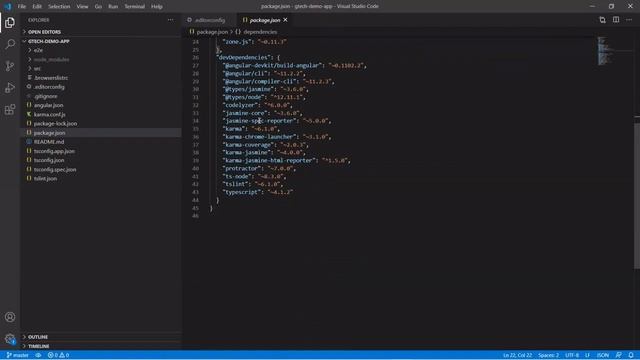640x360 pixels.
Task: Open tsconfig.app.json in the explorer
Action: point(54,151)
